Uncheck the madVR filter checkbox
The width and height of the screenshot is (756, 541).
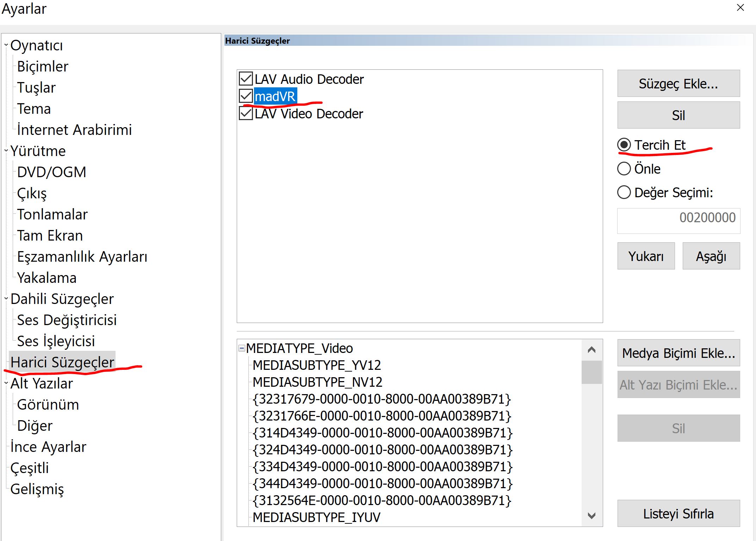pos(246,96)
